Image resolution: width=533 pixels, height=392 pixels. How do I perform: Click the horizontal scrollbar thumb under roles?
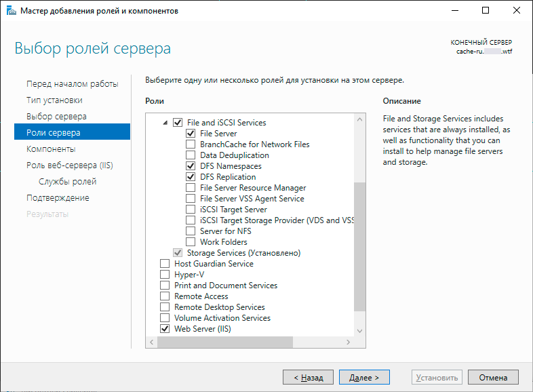point(225,342)
